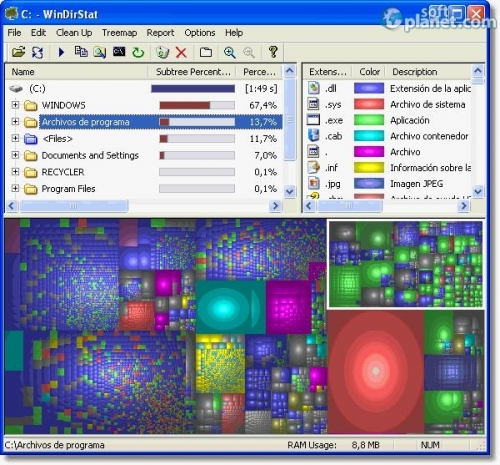Screen dimensions: 500x465
Task: Sort by the Percentage column header
Action: click(x=259, y=72)
